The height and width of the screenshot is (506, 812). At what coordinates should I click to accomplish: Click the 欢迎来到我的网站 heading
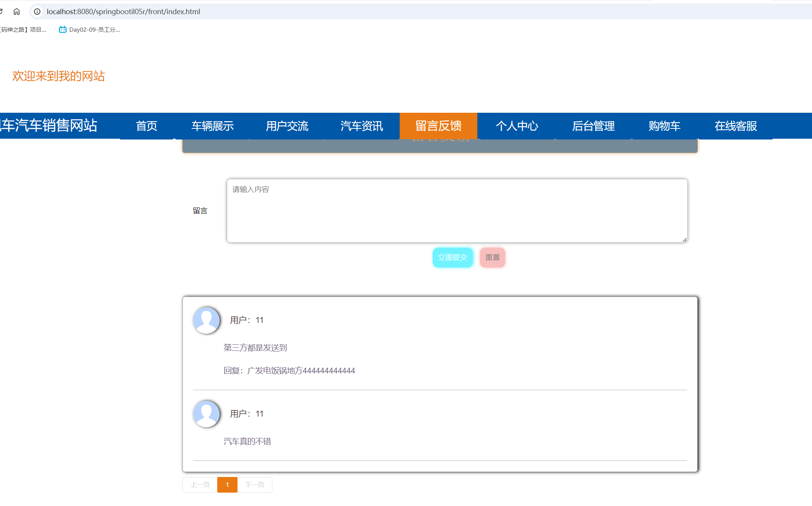[59, 76]
